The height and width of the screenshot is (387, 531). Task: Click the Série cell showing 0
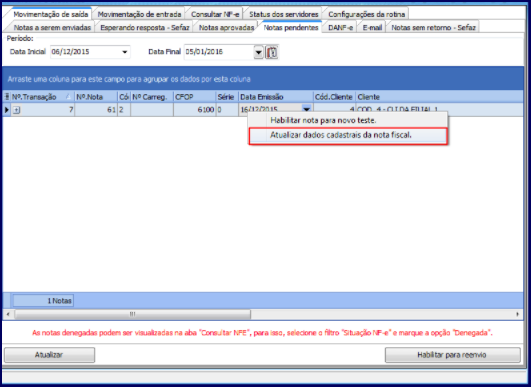pyautogui.click(x=227, y=110)
